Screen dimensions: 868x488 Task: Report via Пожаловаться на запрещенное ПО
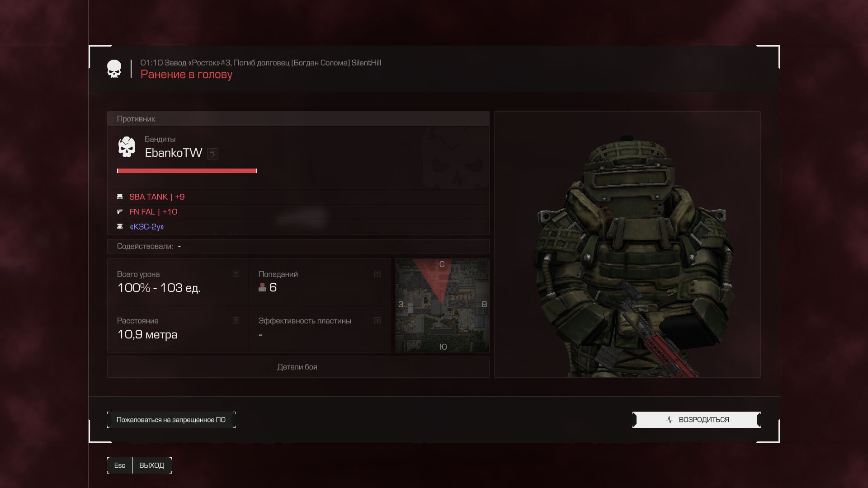(171, 420)
